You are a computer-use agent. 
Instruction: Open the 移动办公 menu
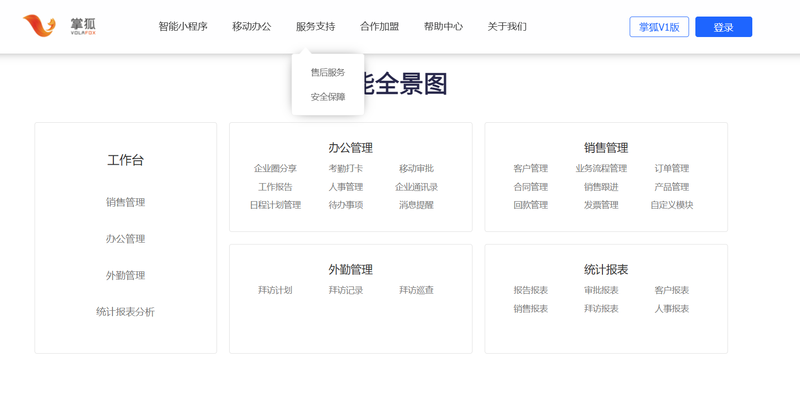click(x=252, y=27)
